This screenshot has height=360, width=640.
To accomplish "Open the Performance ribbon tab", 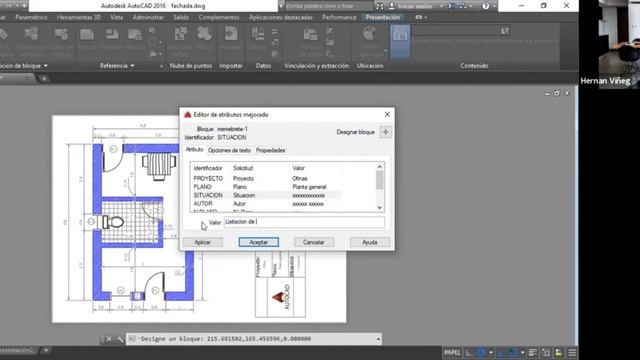I will coord(339,17).
